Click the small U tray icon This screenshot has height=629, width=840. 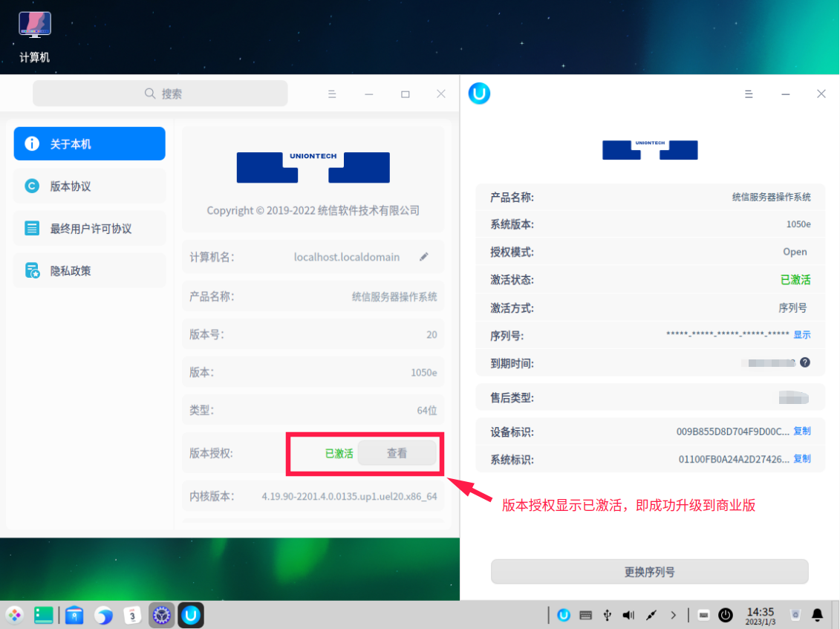564,615
